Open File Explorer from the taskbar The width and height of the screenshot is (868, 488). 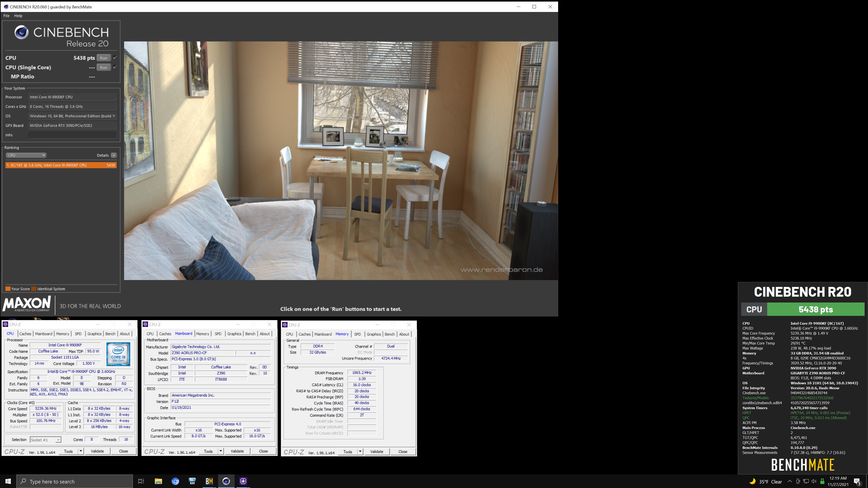(x=158, y=481)
